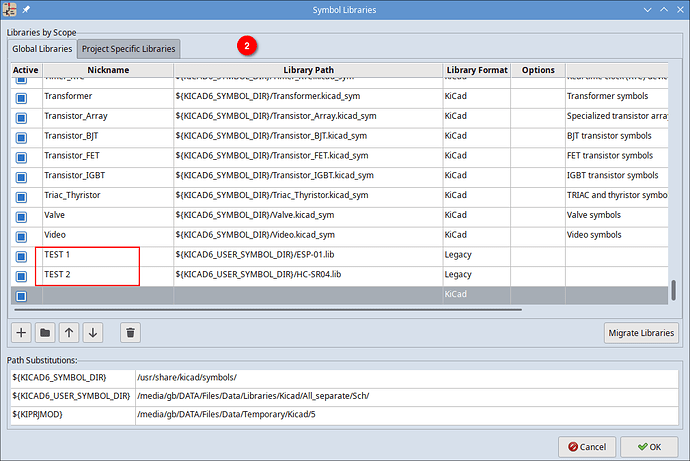Click the Transistor_FET.kicad_sym path cell

pyautogui.click(x=308, y=156)
